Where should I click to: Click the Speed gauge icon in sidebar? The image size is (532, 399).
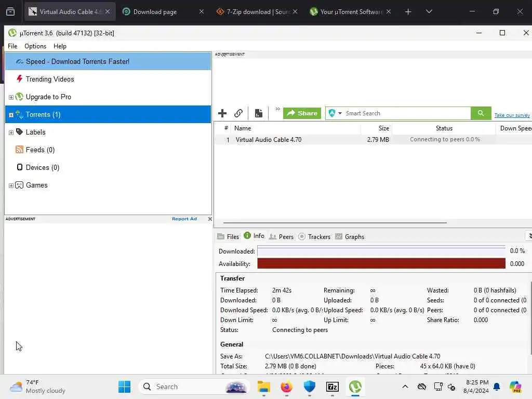20,61
